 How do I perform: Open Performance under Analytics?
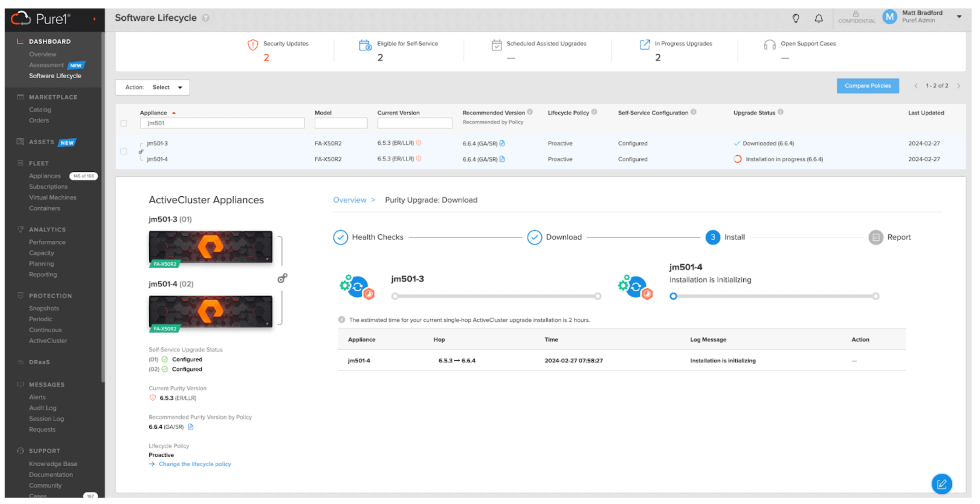coord(47,242)
